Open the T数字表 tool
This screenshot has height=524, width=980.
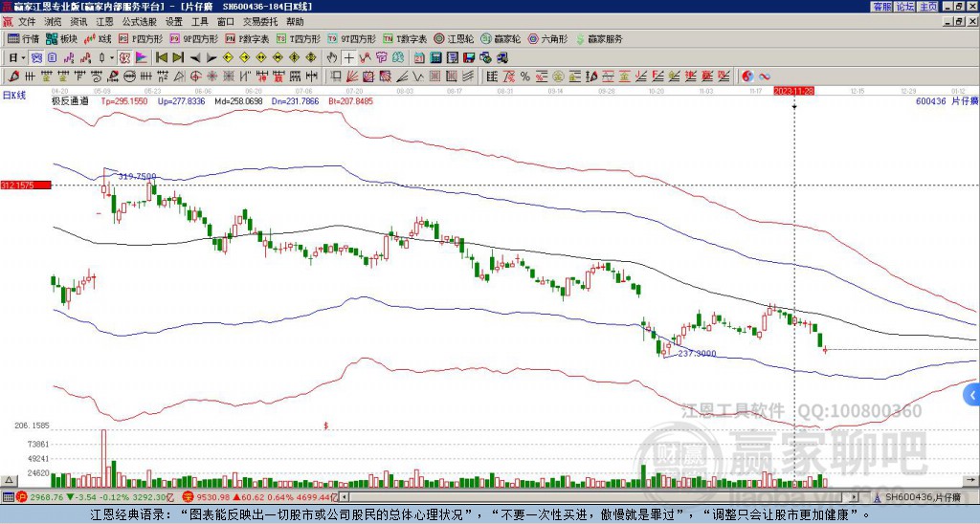coord(405,38)
